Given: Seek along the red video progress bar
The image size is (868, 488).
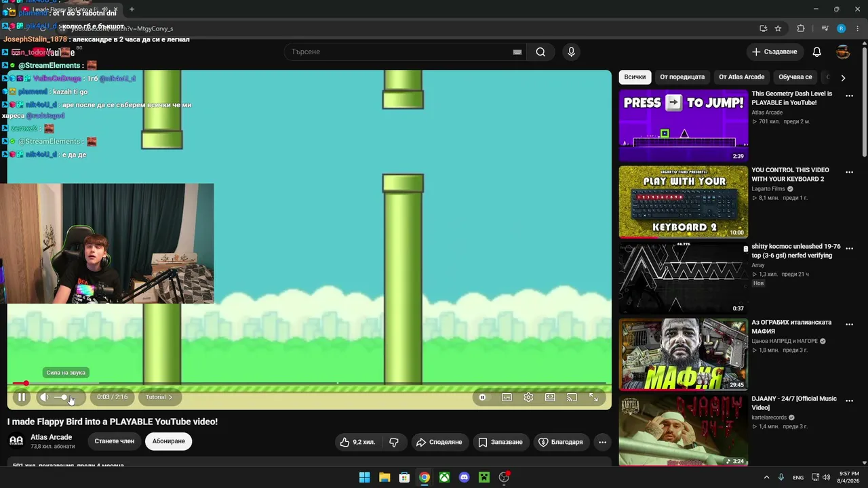Looking at the screenshot, I should pyautogui.click(x=309, y=384).
